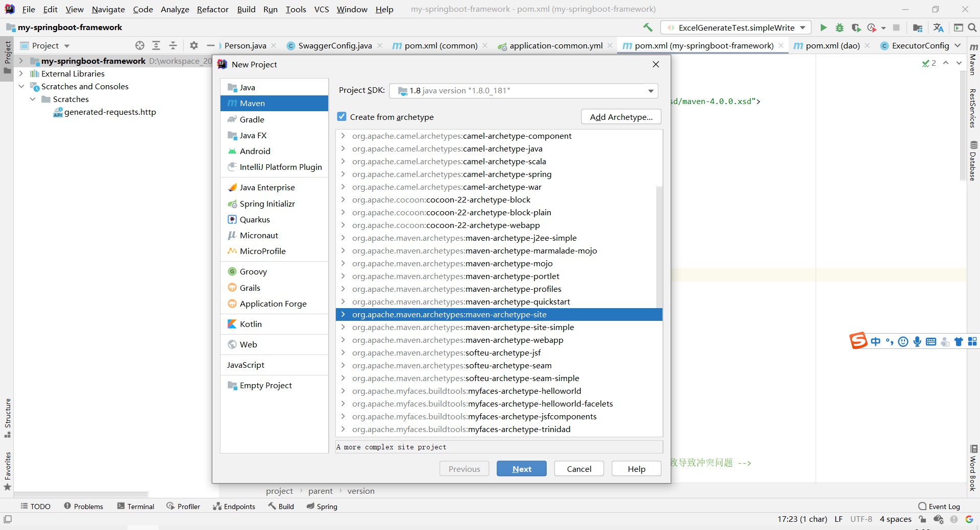Switch to application-common.yml tab
The image size is (980, 530).
click(x=556, y=45)
